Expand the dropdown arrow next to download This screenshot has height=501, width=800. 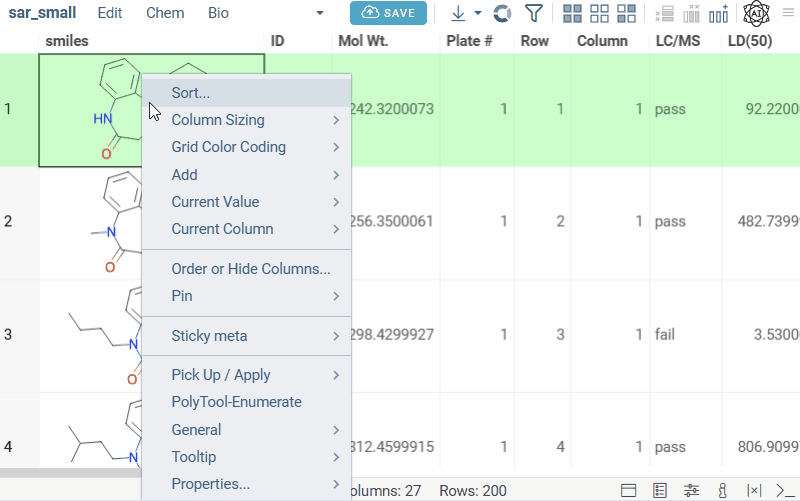[x=478, y=13]
